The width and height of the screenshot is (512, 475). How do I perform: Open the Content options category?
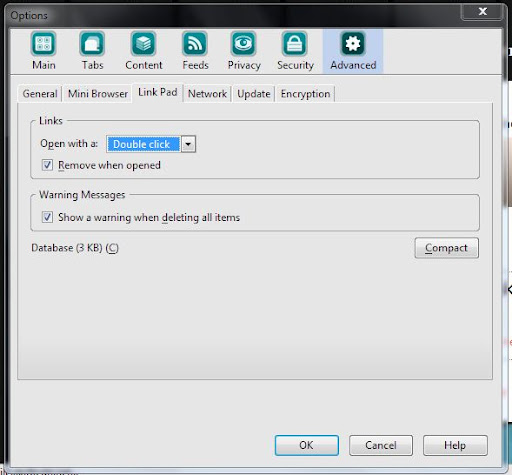point(144,51)
